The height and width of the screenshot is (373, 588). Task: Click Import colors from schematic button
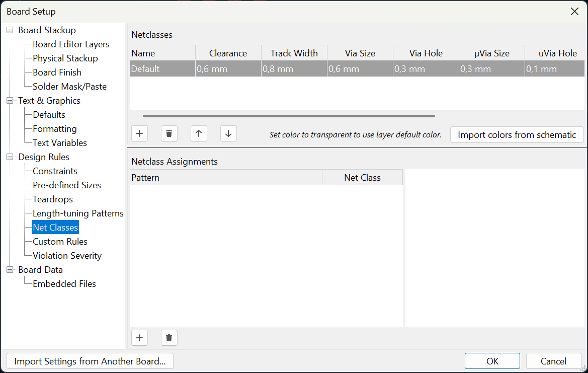[x=517, y=135]
